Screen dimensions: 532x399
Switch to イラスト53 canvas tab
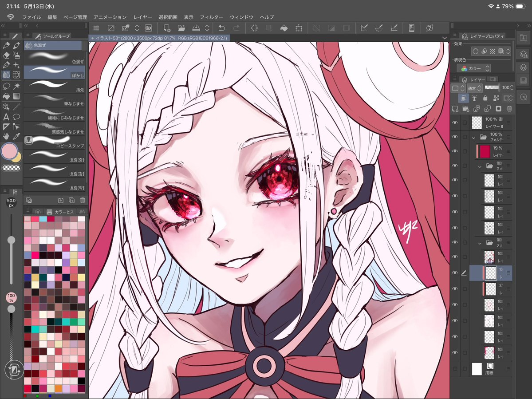click(x=159, y=38)
